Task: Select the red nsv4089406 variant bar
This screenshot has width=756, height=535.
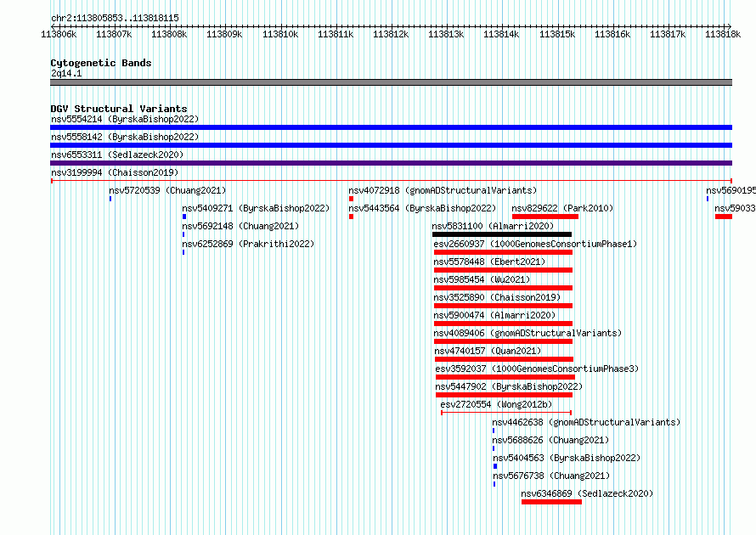Action: 504,341
